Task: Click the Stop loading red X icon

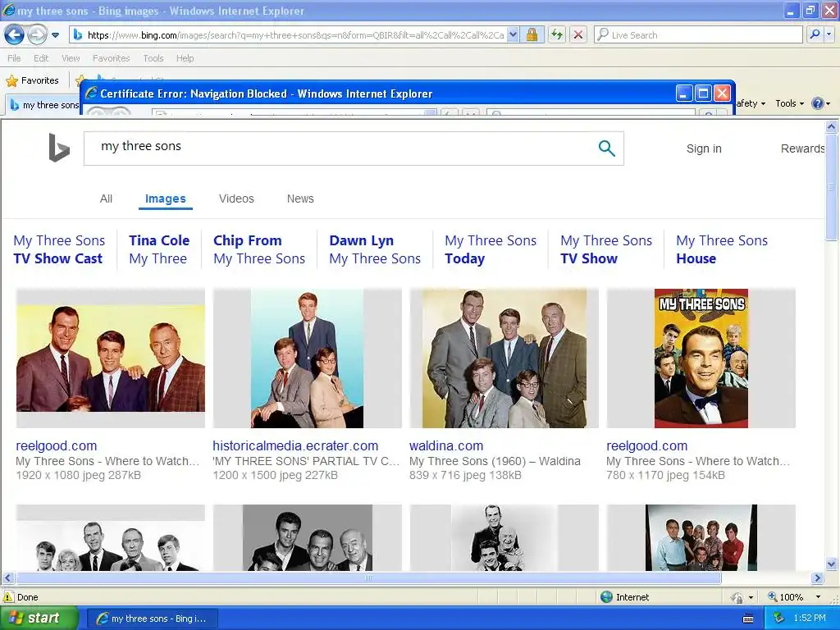Action: click(x=578, y=35)
